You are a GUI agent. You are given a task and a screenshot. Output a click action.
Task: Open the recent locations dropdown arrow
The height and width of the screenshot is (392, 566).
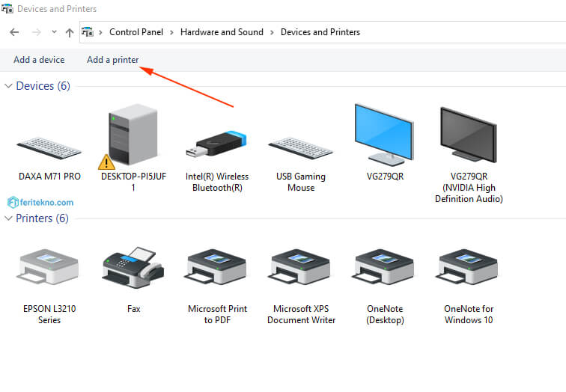54,32
